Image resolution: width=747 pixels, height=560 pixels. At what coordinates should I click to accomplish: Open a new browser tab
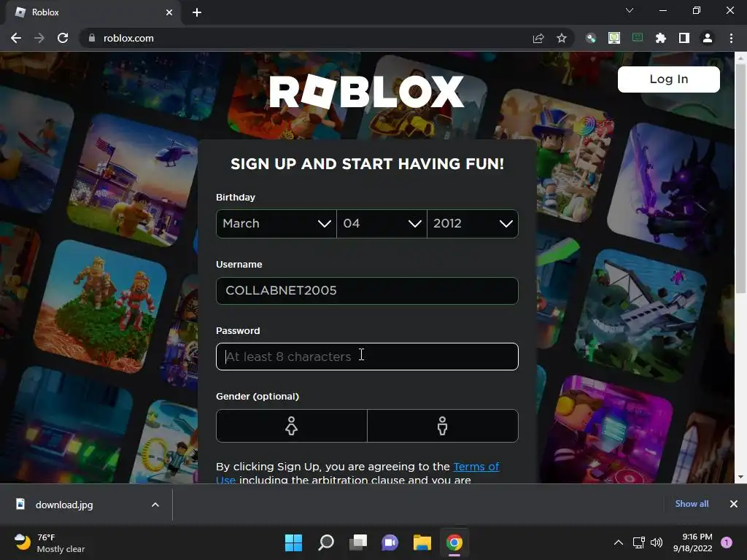point(197,12)
